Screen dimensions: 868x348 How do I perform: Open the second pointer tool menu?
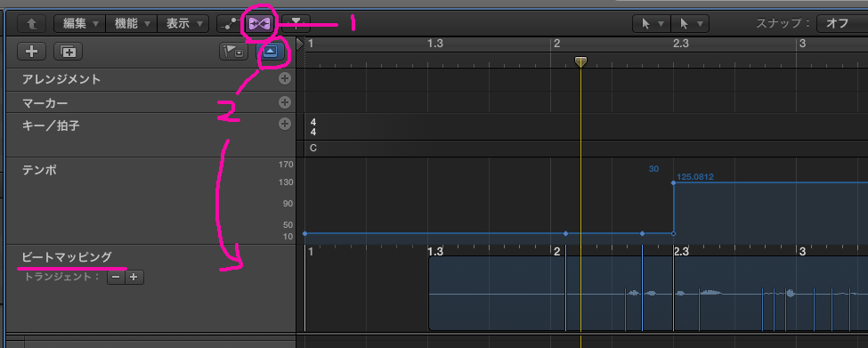[x=690, y=23]
